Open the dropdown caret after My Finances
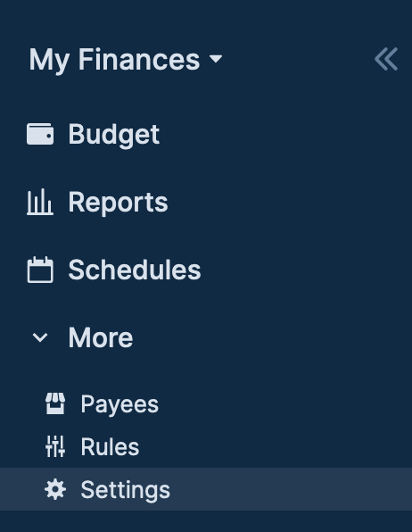The height and width of the screenshot is (532, 412). pyautogui.click(x=216, y=59)
